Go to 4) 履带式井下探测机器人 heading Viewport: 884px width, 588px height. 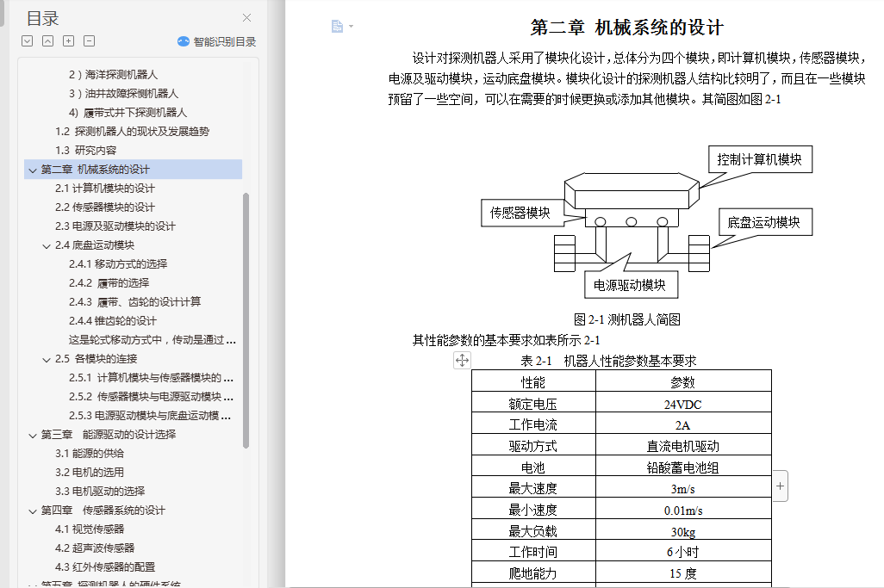coord(128,113)
